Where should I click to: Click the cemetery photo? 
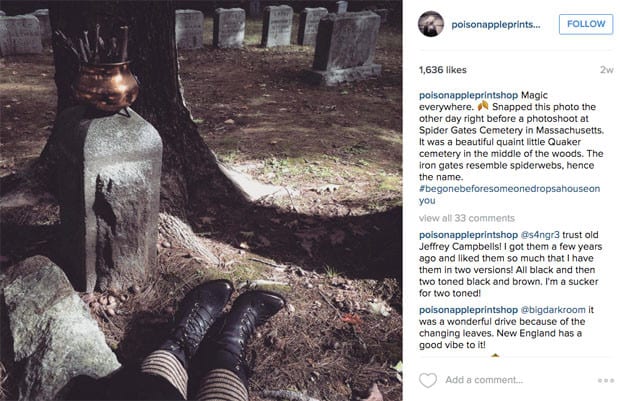pos(201,200)
